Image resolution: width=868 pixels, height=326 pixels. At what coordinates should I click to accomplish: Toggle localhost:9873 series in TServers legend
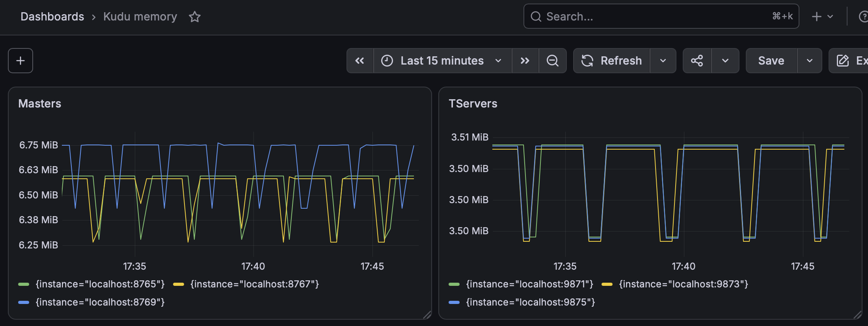(684, 284)
